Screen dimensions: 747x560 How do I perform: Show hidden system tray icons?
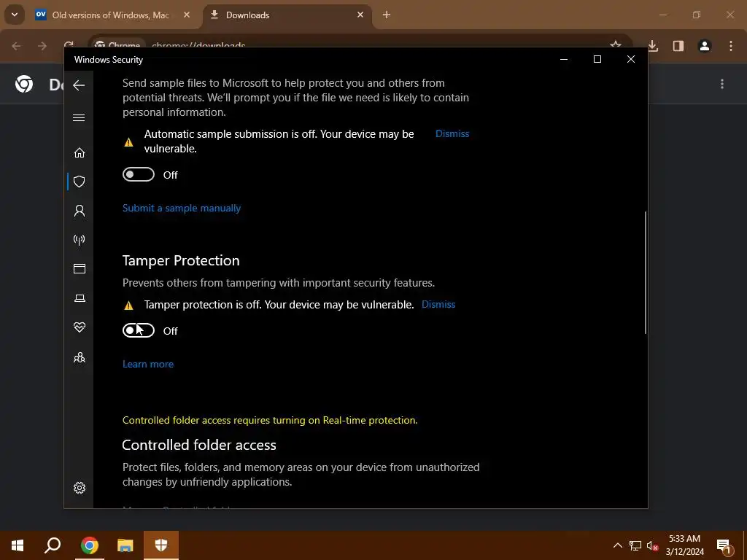click(x=617, y=545)
